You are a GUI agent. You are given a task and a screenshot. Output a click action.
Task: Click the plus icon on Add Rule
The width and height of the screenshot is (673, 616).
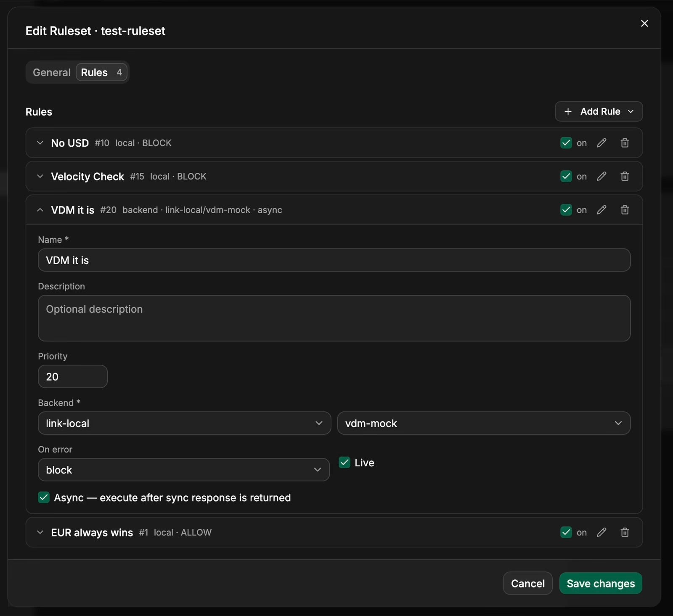click(x=568, y=111)
